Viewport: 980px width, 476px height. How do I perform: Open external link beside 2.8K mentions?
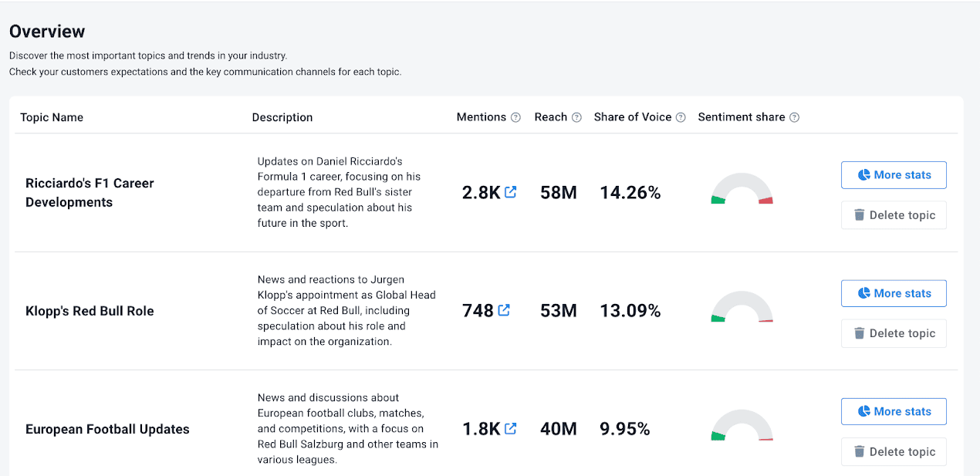pyautogui.click(x=511, y=192)
